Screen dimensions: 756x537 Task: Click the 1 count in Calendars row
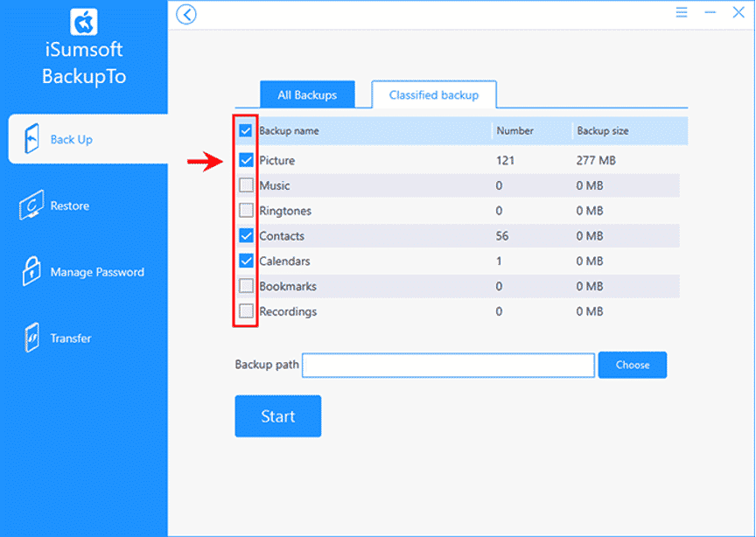coord(499,261)
